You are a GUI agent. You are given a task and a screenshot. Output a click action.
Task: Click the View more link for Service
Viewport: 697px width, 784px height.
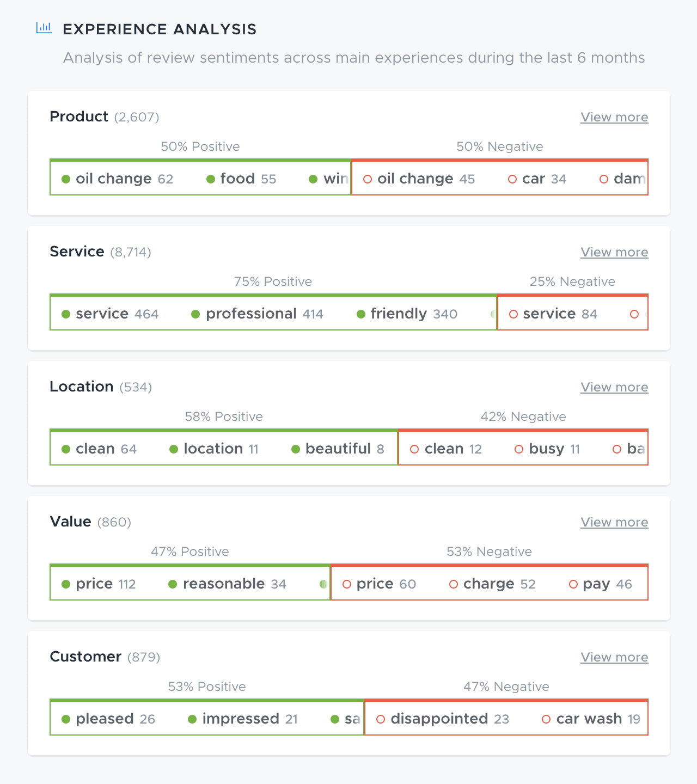pyautogui.click(x=614, y=252)
